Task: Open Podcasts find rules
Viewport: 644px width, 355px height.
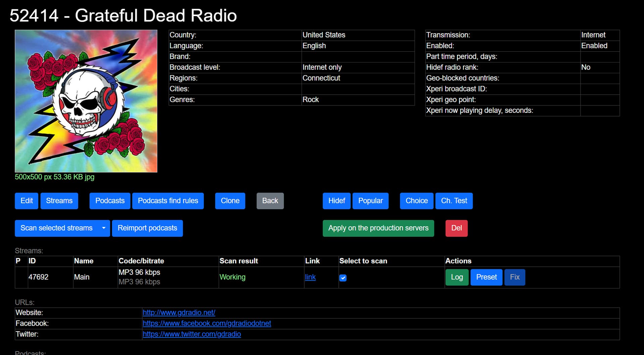Action: pos(168,201)
